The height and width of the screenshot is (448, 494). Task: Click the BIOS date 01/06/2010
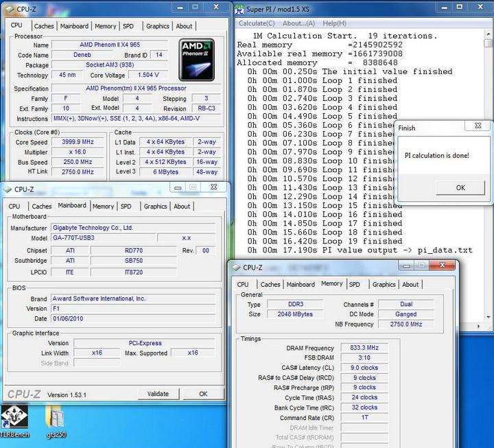(133, 318)
